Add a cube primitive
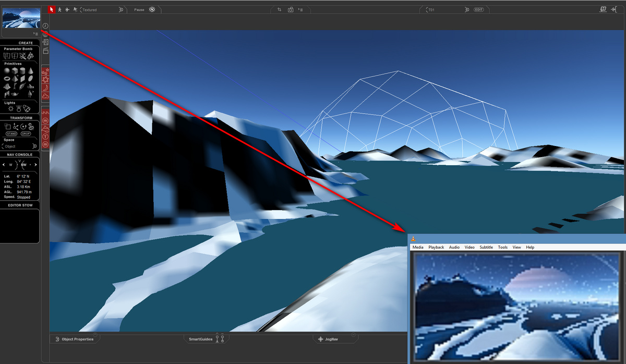 coord(15,70)
